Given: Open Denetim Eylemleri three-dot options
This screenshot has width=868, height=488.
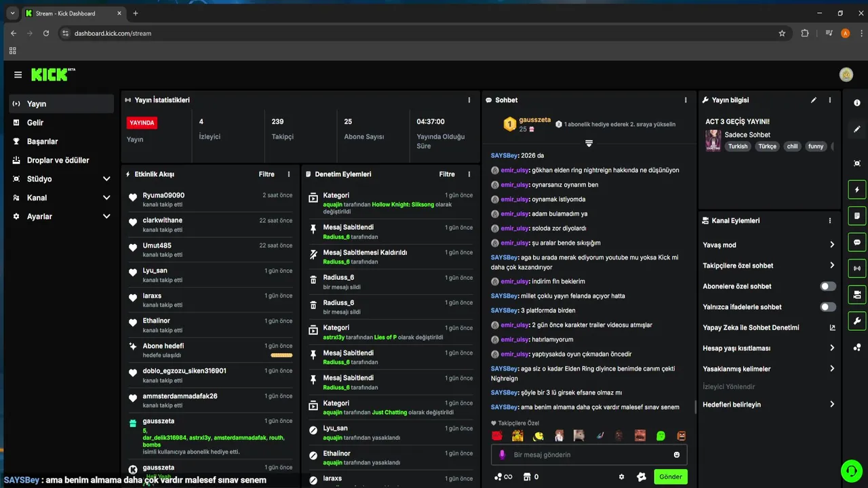Looking at the screenshot, I should (x=469, y=174).
